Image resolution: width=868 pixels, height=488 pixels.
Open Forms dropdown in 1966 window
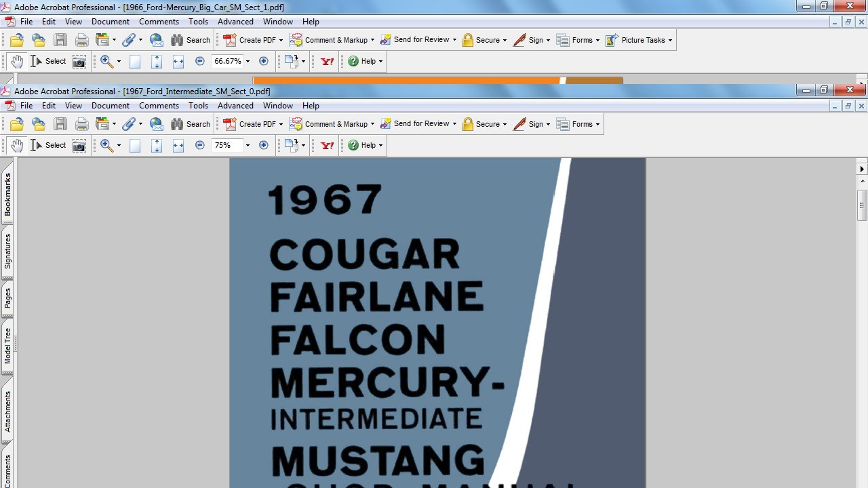tap(578, 40)
